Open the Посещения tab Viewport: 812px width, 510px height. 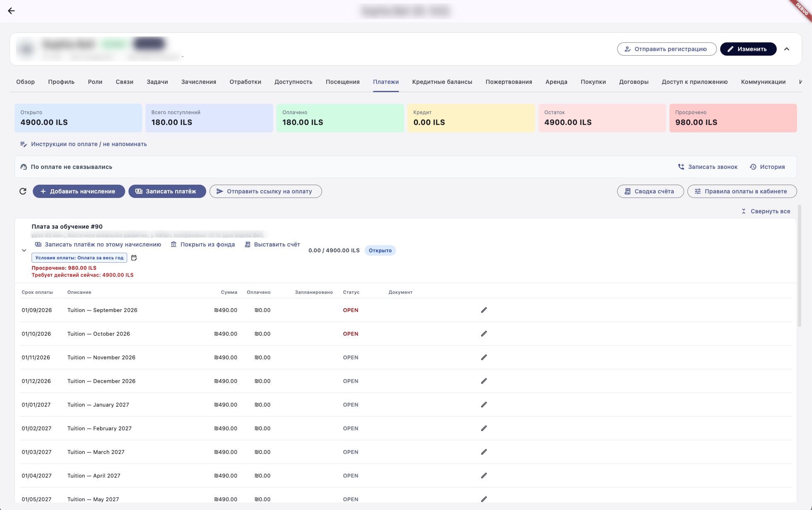click(x=342, y=82)
